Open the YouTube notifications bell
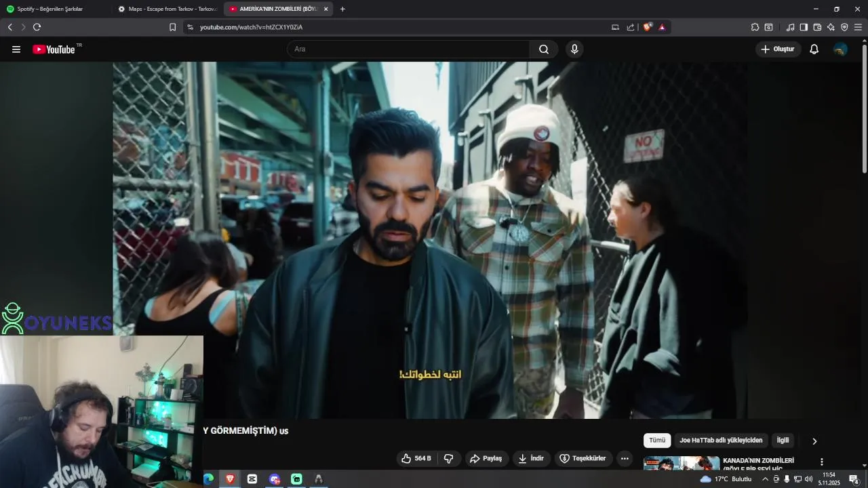868x488 pixels. [x=814, y=49]
